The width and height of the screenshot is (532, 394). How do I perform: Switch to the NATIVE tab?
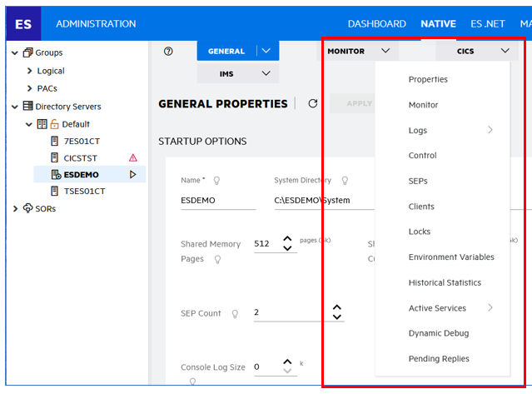438,24
